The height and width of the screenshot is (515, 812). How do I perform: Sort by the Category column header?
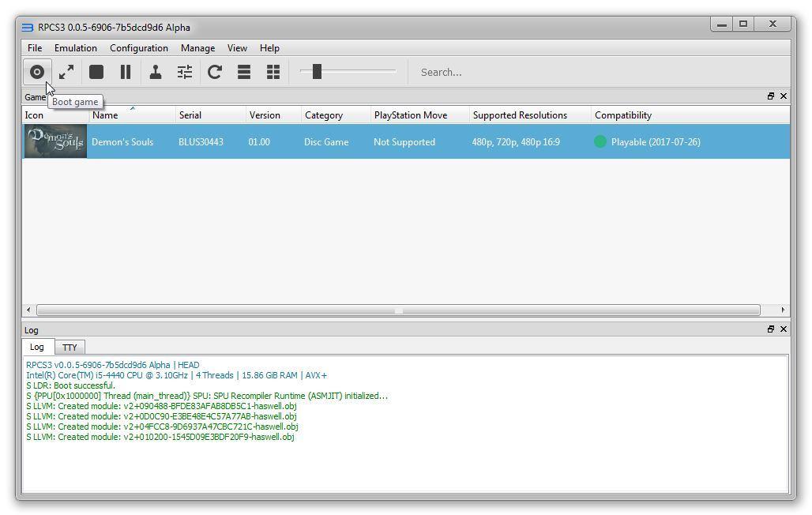(336, 115)
